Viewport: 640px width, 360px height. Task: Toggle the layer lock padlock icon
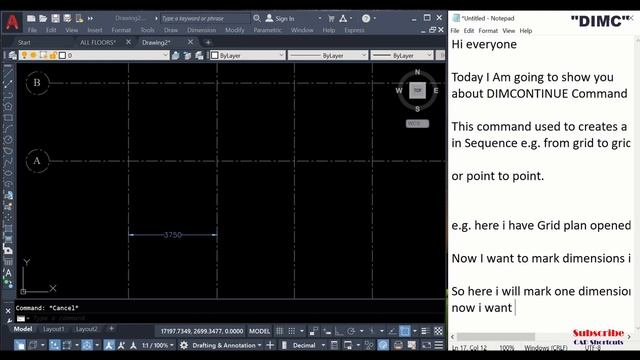click(x=53, y=55)
